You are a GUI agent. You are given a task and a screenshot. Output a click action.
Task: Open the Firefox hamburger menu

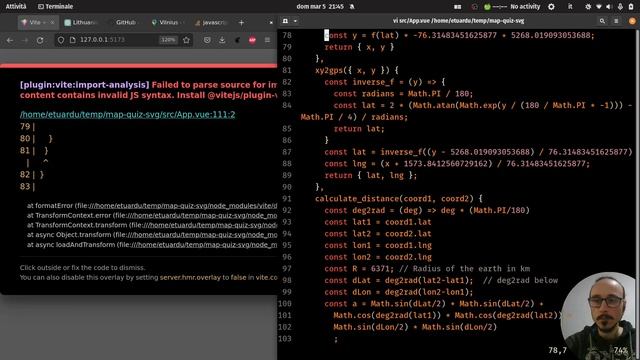267,40
